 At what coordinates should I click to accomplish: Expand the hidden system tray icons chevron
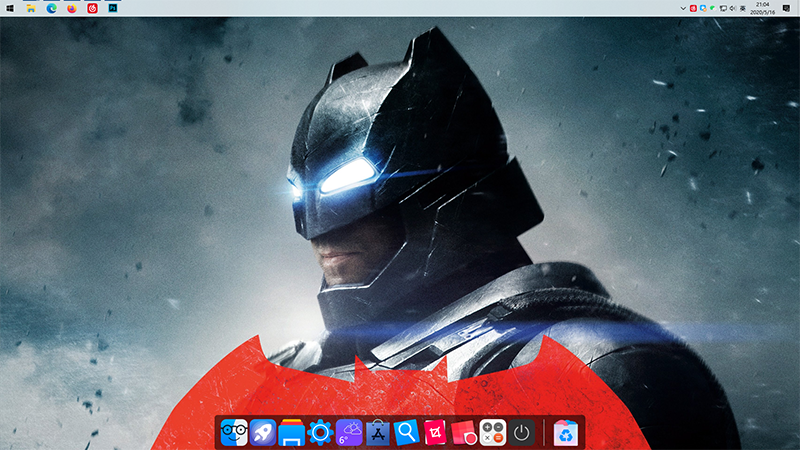click(682, 8)
